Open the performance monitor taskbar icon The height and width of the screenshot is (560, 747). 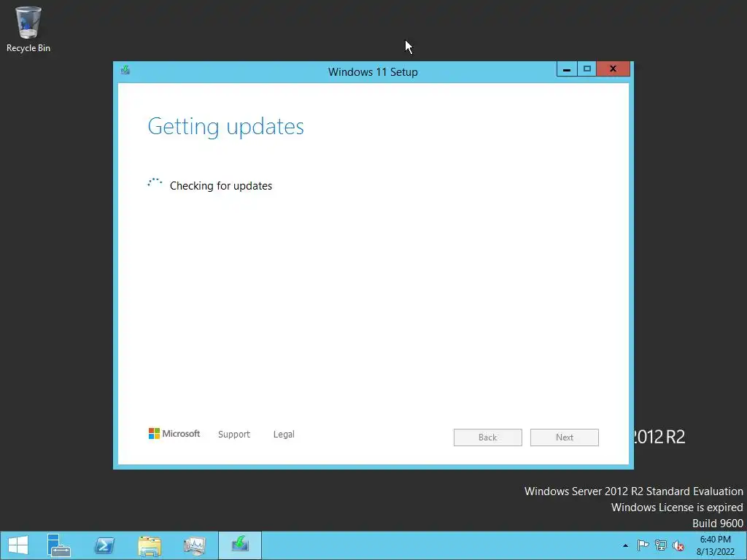[194, 545]
